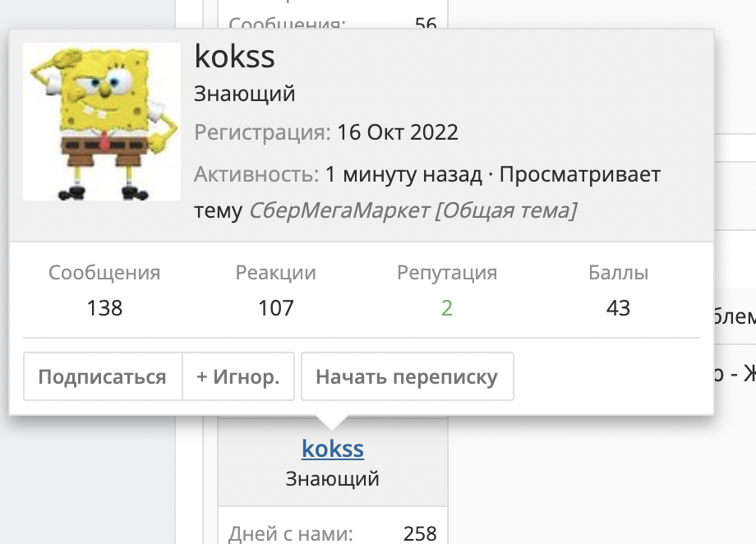This screenshot has width=756, height=544.
Task: Click the Репутация stat label
Action: click(447, 273)
